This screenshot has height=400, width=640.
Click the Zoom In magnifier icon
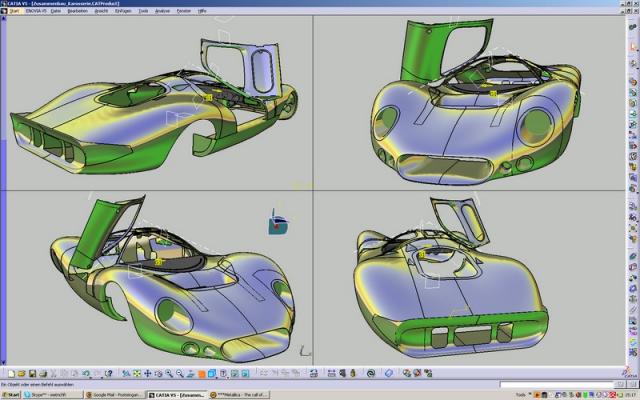click(169, 373)
